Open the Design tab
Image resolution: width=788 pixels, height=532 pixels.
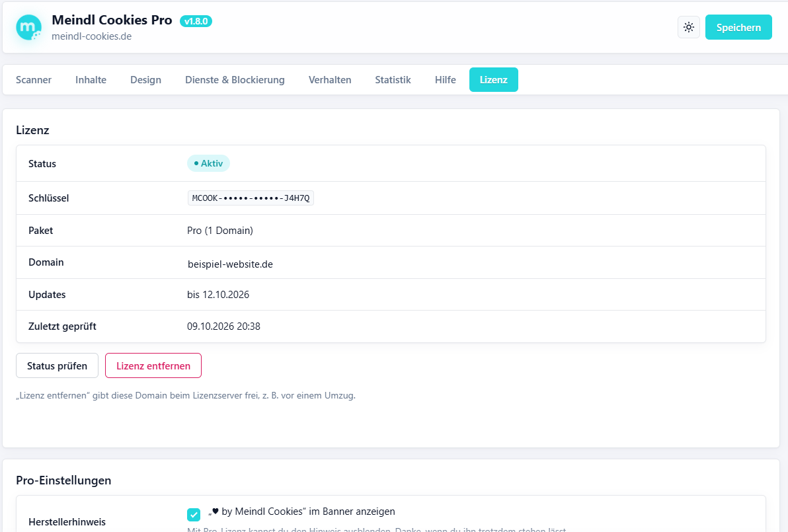(145, 80)
